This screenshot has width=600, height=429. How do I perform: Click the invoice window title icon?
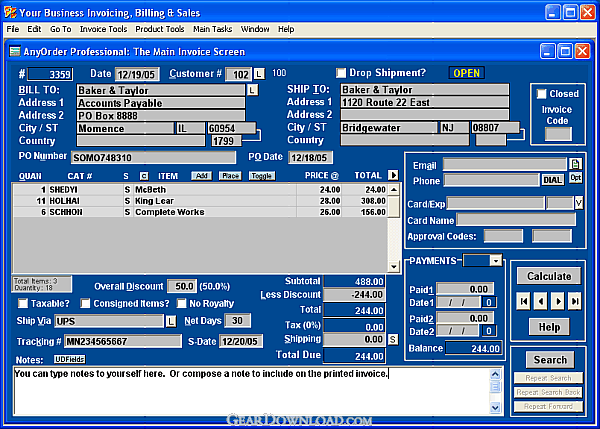(x=15, y=51)
